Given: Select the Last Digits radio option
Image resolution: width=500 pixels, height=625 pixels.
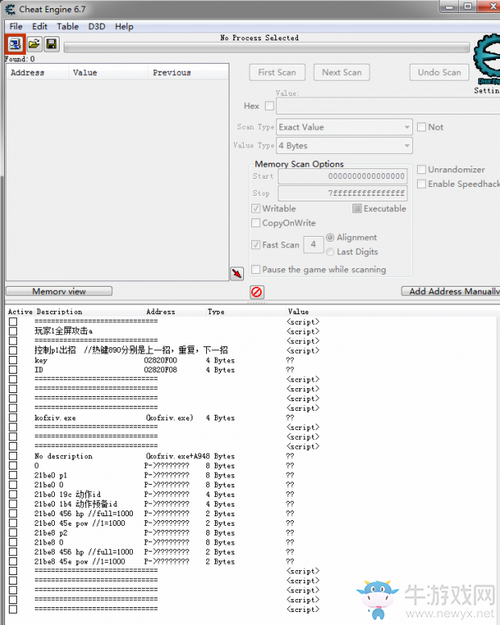Looking at the screenshot, I should [330, 252].
